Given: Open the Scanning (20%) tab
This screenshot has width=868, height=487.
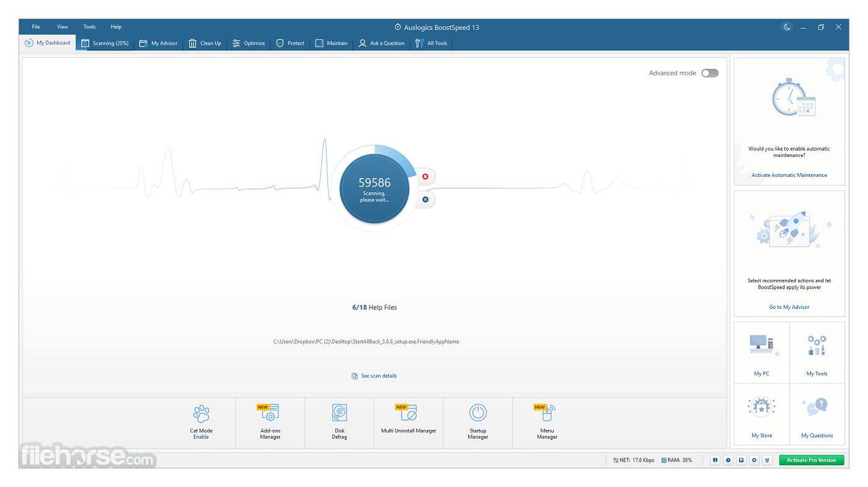Looking at the screenshot, I should (x=105, y=43).
